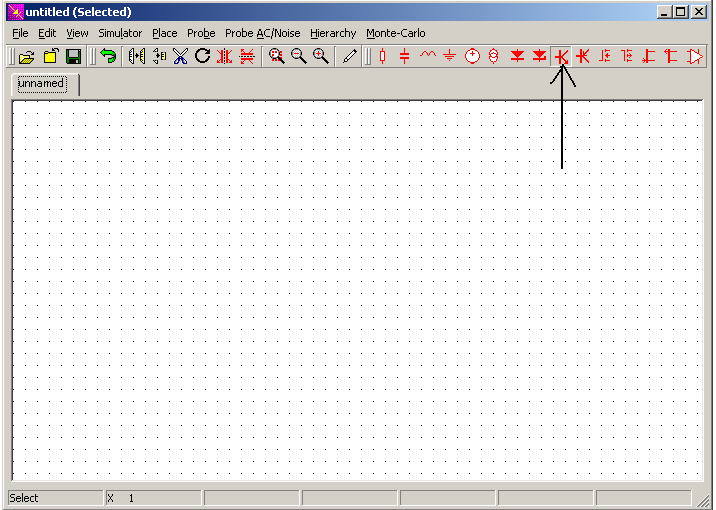The image size is (716, 510).
Task: Place an N-channel MOSFET
Action: point(605,57)
